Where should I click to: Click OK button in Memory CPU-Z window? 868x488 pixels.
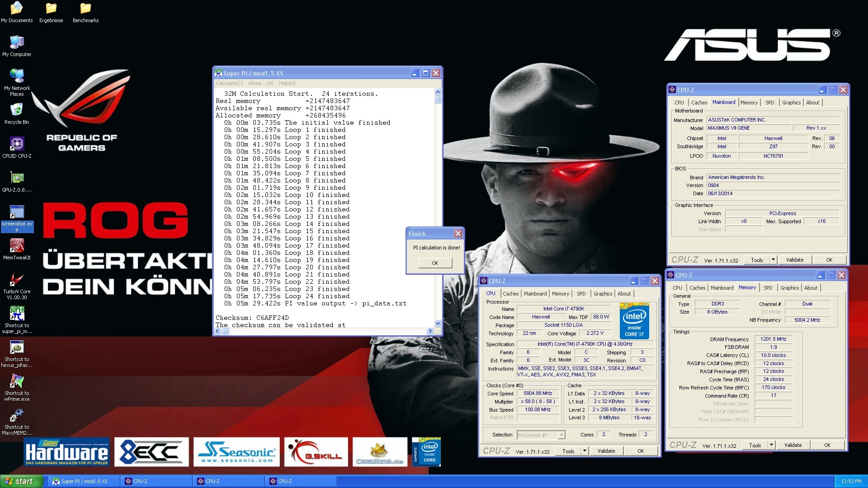[x=827, y=445]
